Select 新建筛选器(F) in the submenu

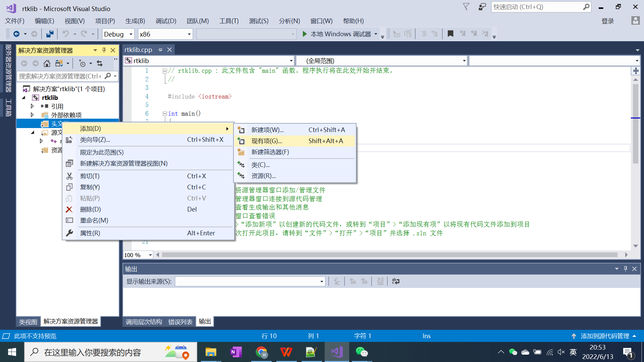[295, 152]
